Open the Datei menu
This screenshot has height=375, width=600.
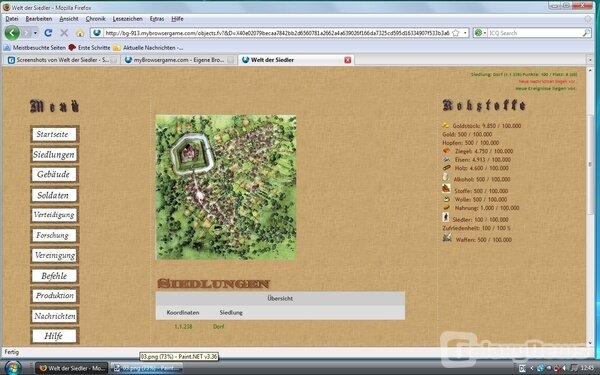point(12,19)
